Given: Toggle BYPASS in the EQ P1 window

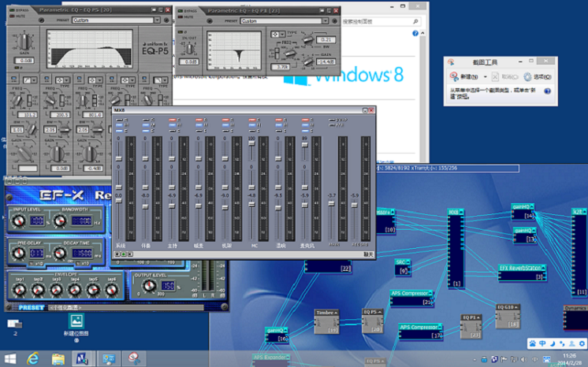Looking at the screenshot, I should 180,11.
